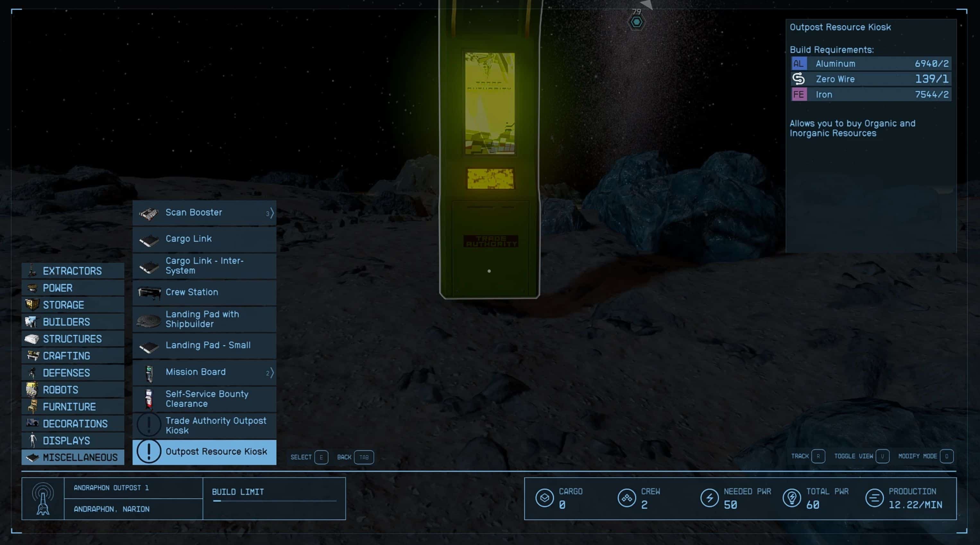Click the Build Limit progress bar
This screenshot has width=980, height=545.
pos(274,501)
